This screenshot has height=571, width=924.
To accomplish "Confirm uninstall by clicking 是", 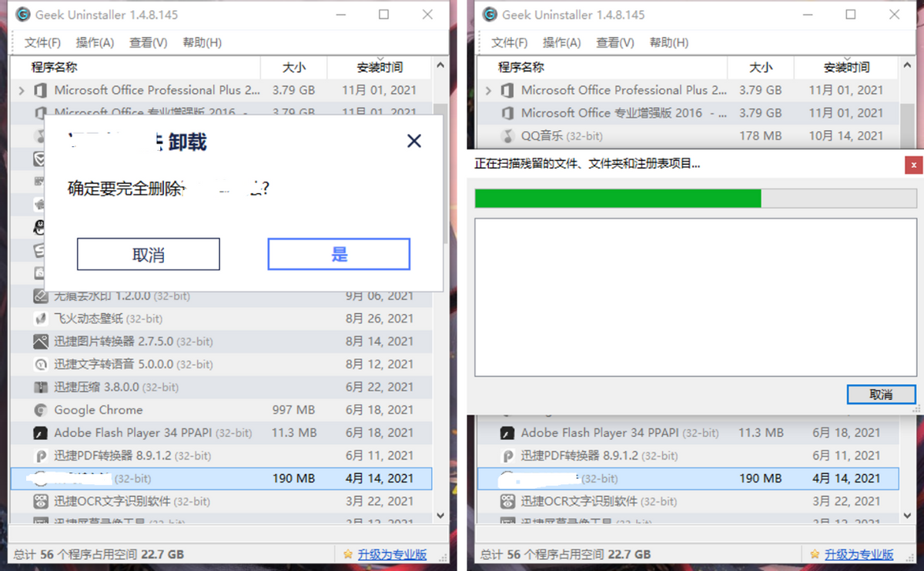I will (x=339, y=254).
